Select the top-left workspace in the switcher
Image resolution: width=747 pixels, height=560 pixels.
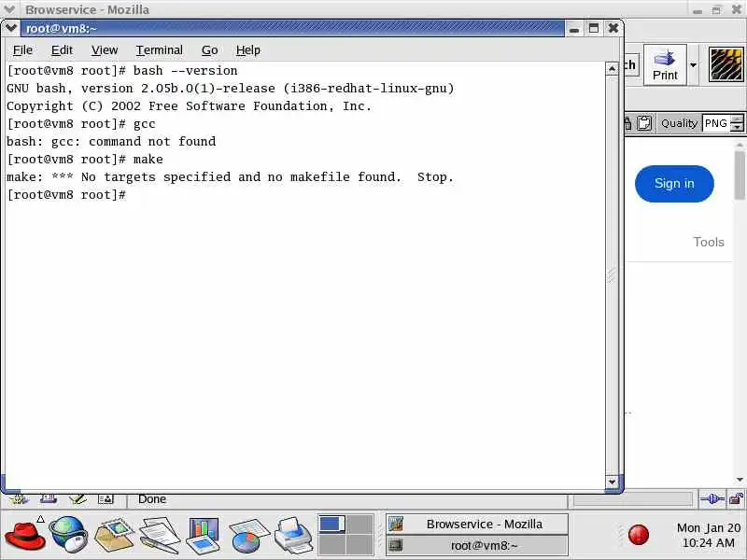click(332, 525)
